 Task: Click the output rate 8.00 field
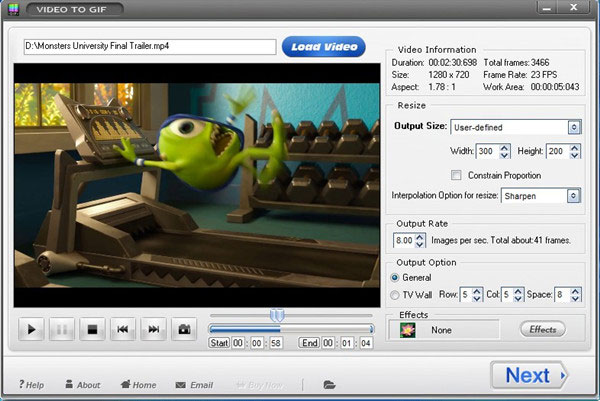[x=404, y=240]
